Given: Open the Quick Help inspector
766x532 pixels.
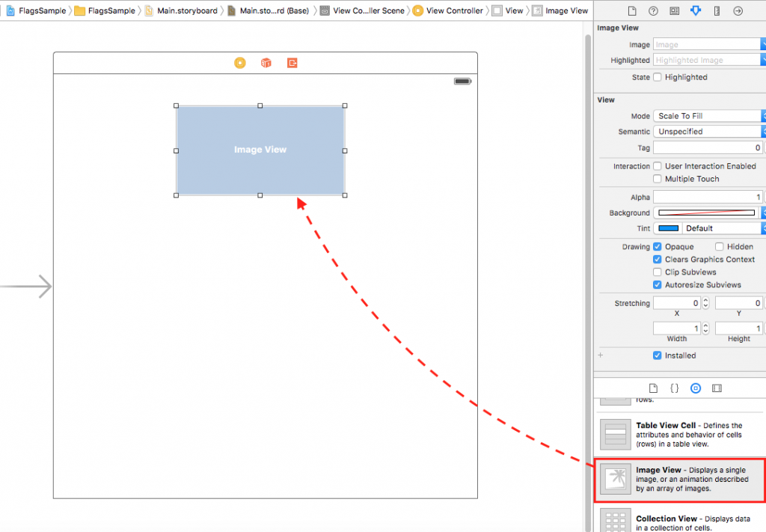Looking at the screenshot, I should coord(653,11).
